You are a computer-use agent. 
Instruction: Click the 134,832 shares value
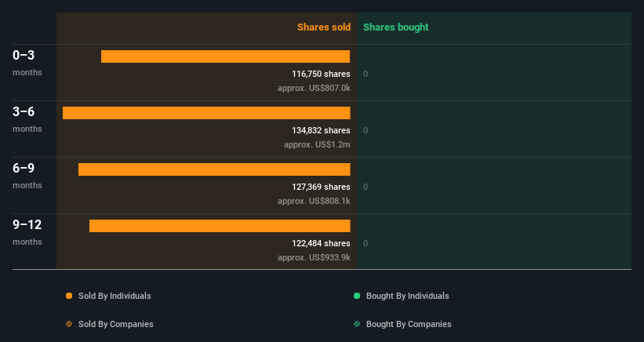tap(321, 130)
